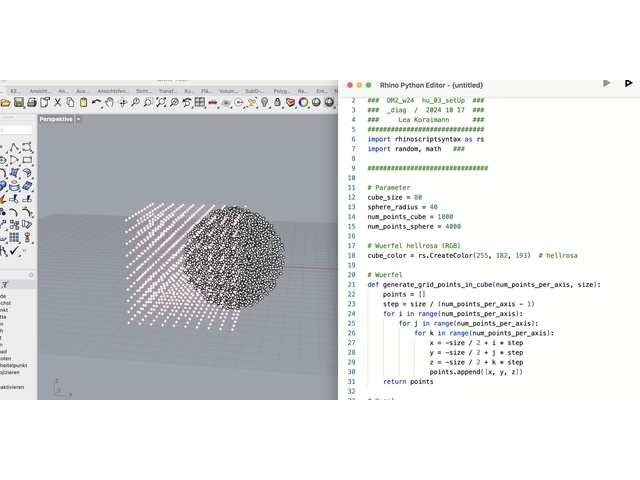
Task: Click the checkmark icon in sidebar
Action: click(x=14, y=250)
